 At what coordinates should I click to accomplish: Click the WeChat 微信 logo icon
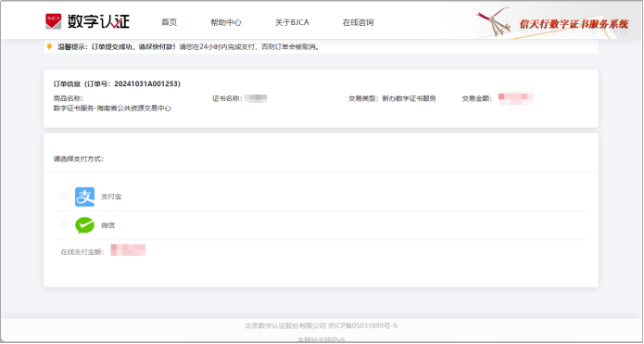(84, 225)
